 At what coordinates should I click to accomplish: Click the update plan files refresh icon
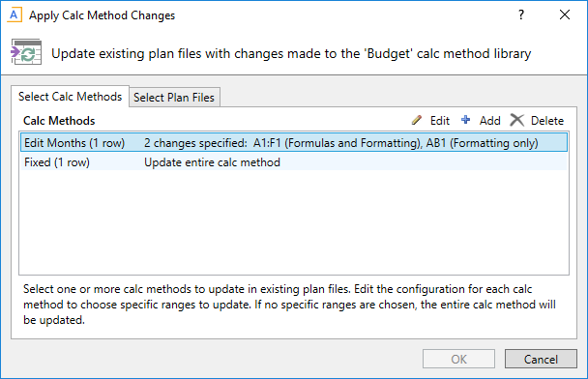[26, 52]
